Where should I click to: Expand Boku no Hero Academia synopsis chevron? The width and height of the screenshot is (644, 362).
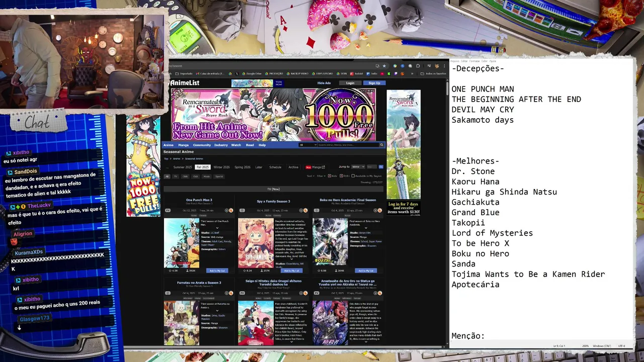click(366, 228)
